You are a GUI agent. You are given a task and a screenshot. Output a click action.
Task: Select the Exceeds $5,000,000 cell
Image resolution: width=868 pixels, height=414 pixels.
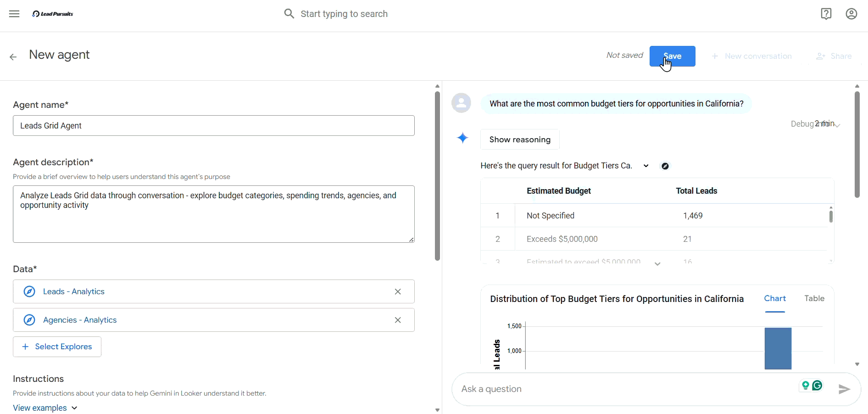tap(562, 239)
